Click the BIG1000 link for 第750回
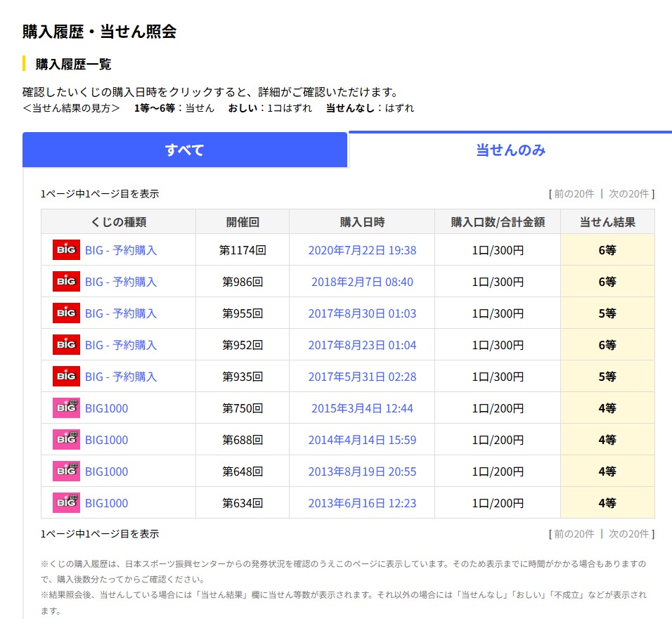672x619 pixels. click(x=106, y=408)
